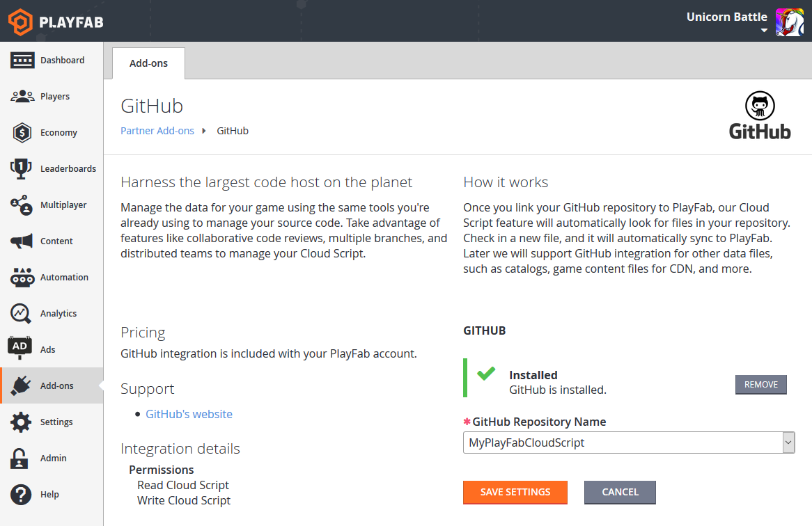Open the Dashboard icon in sidebar

click(x=22, y=60)
